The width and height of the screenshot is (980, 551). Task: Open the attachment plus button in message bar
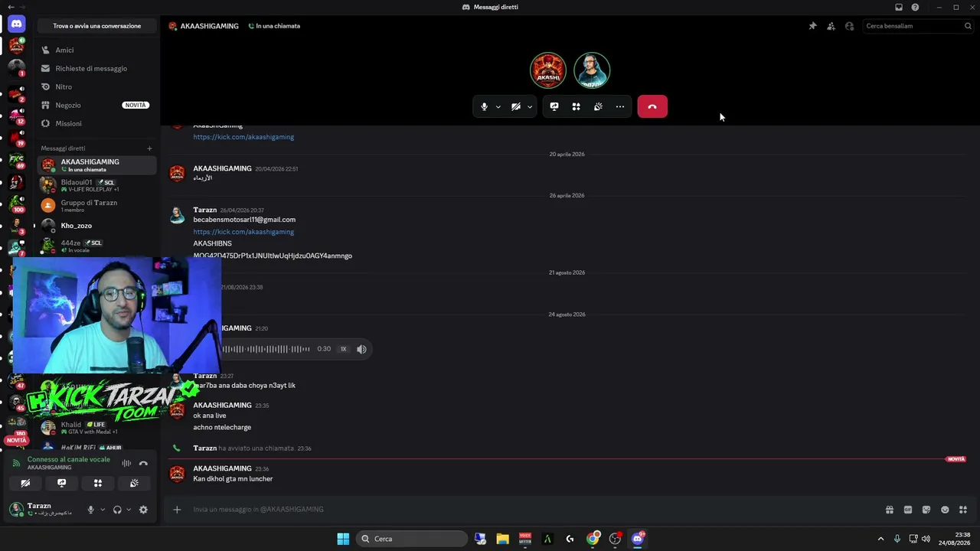click(177, 510)
